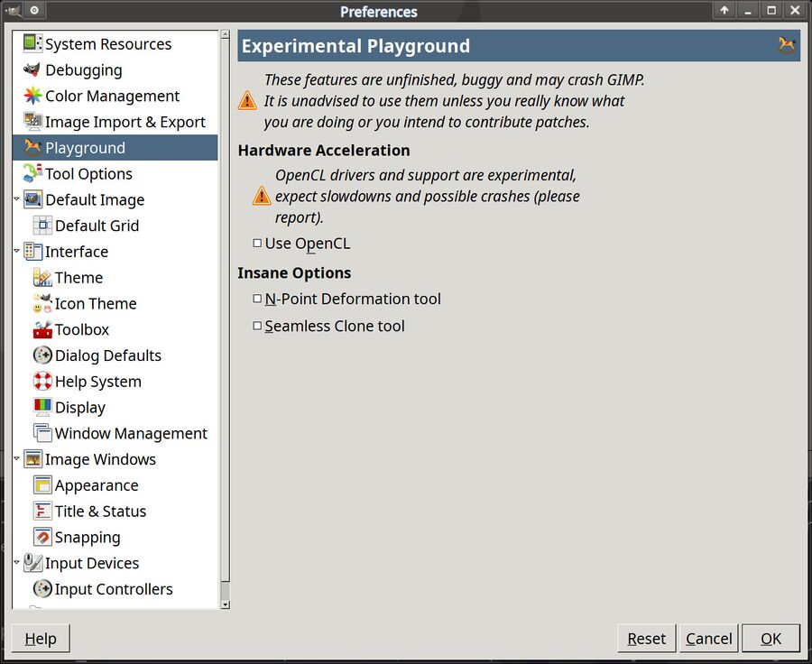This screenshot has height=664, width=812.
Task: Select the Display monitor icon
Action: [x=42, y=407]
